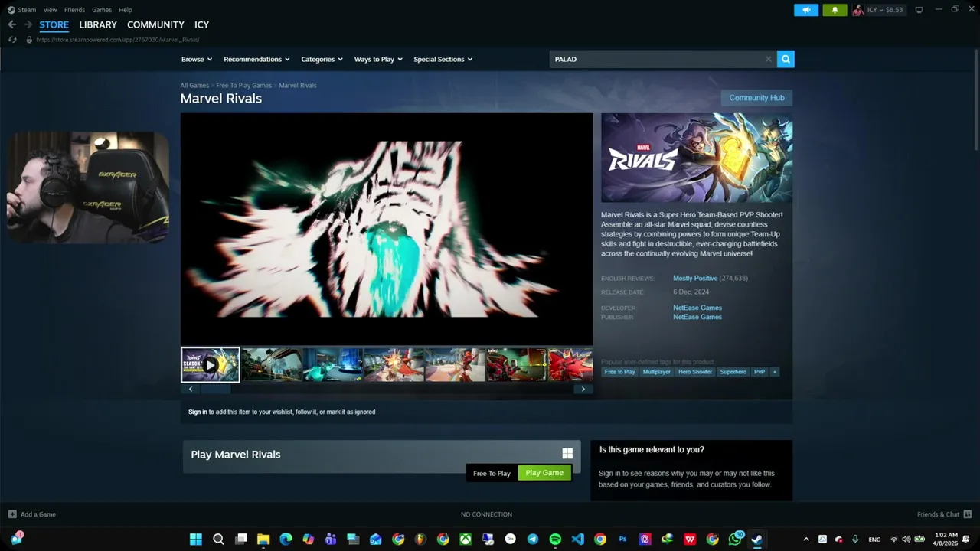This screenshot has height=551, width=980.
Task: Open Telegram from the taskbar
Action: (533, 539)
